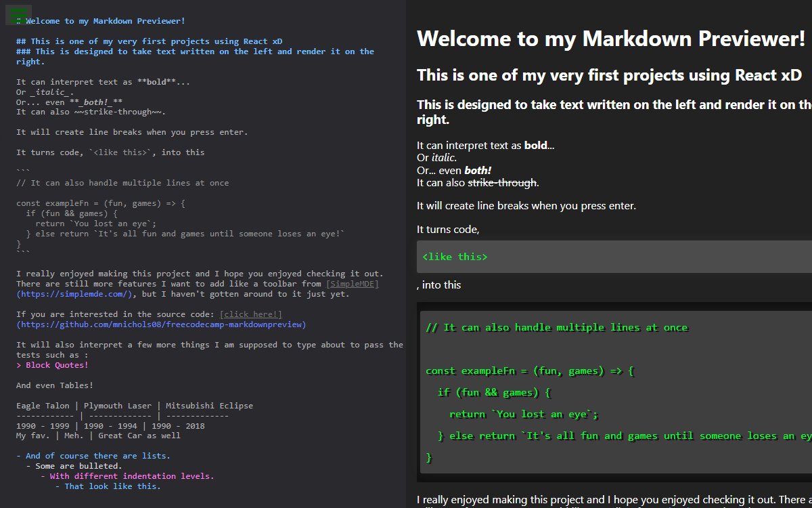Click 'if (fun && games) {' in the preview code
Image resolution: width=812 pixels, height=508 pixels.
point(495,392)
